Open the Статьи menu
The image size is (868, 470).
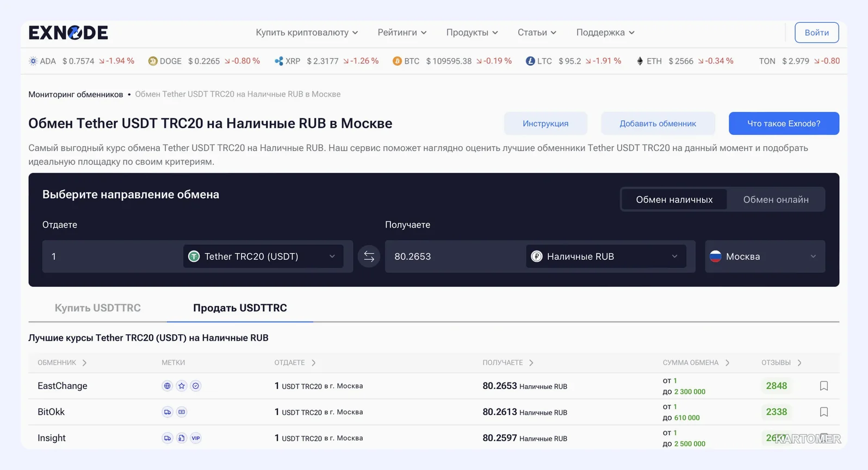tap(537, 33)
